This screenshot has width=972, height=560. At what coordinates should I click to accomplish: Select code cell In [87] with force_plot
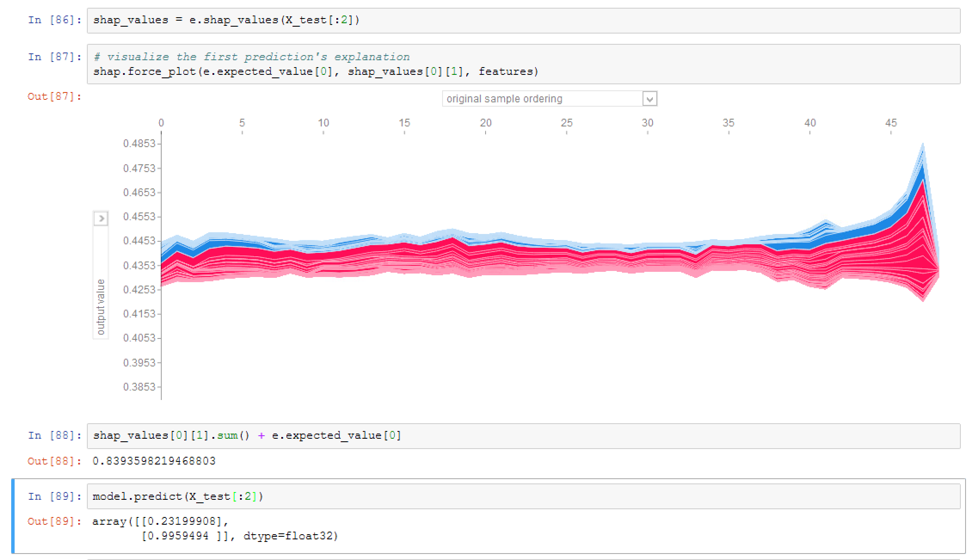point(523,64)
